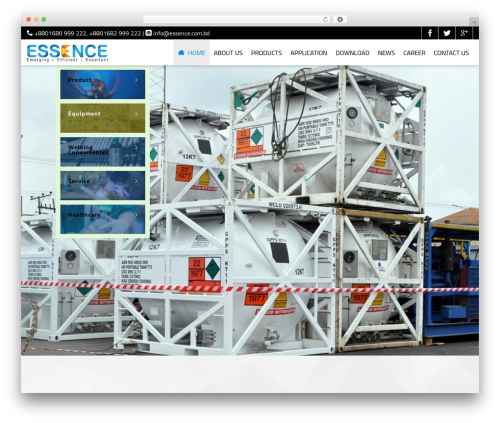Expand the Healthcare tile chevron
The image size is (500, 423).
tap(136, 215)
